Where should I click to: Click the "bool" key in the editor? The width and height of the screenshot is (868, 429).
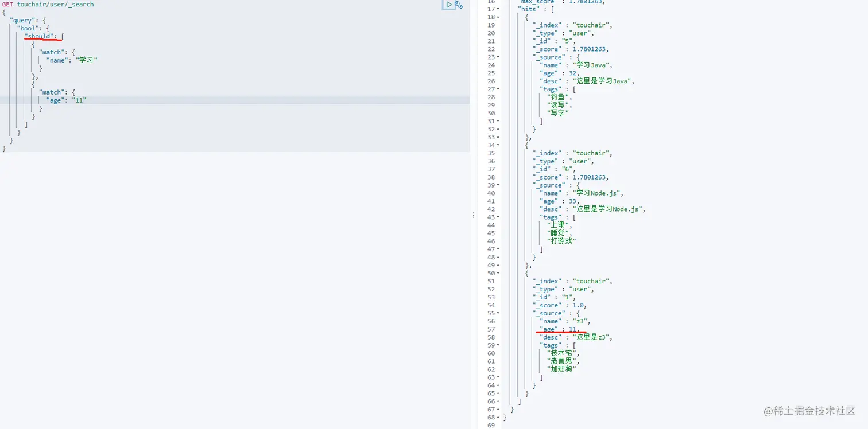pos(28,28)
